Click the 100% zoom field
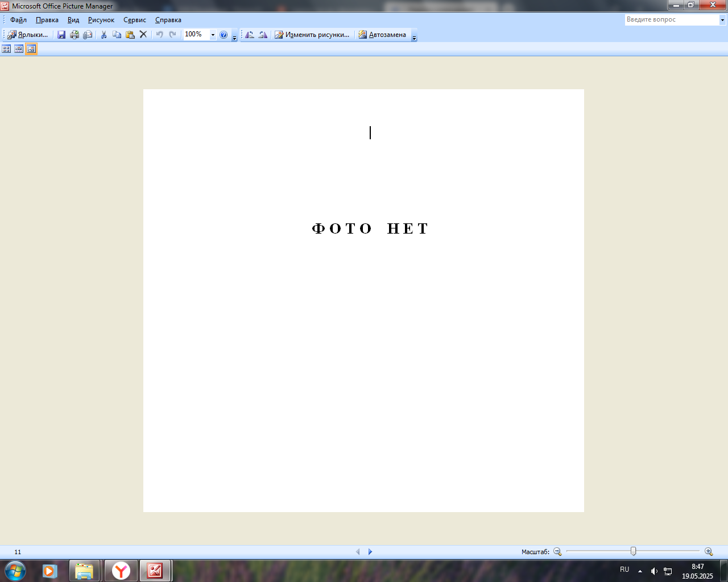The image size is (728, 582). pos(196,35)
